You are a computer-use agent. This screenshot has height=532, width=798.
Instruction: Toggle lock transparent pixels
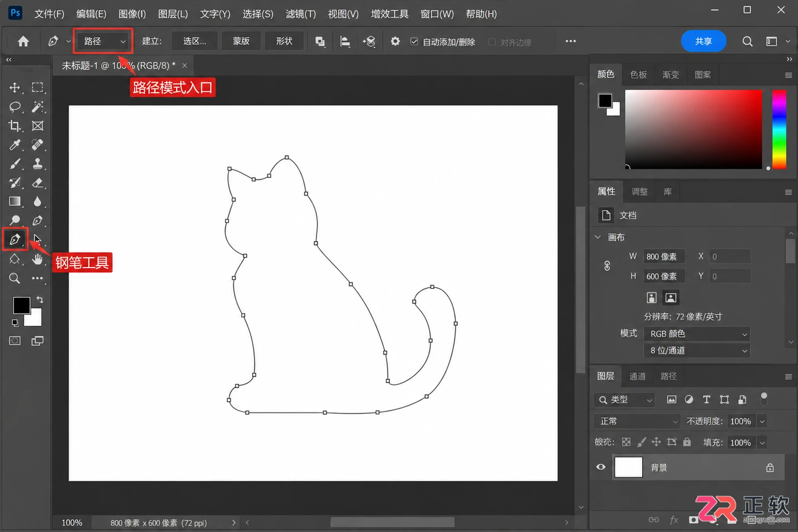coord(626,442)
